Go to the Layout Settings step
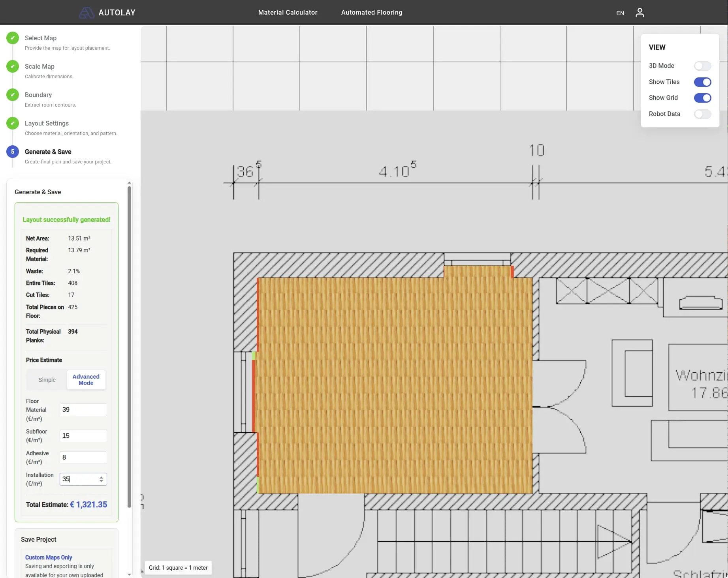 [x=47, y=123]
